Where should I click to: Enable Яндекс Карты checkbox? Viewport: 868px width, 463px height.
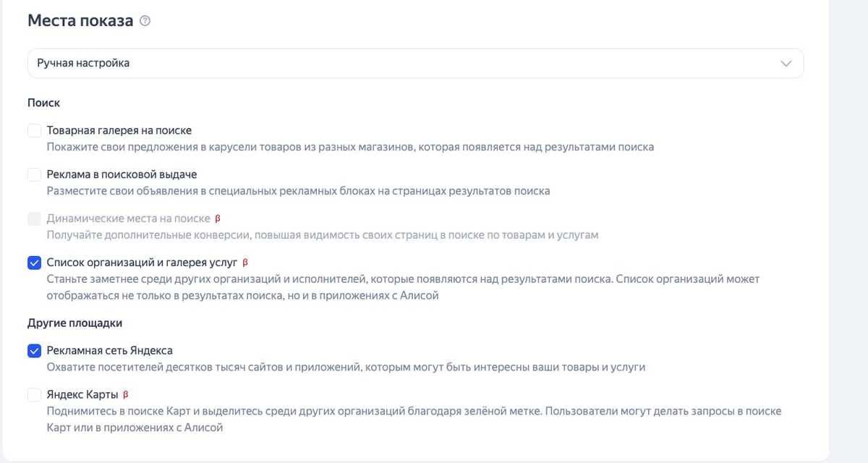click(34, 395)
